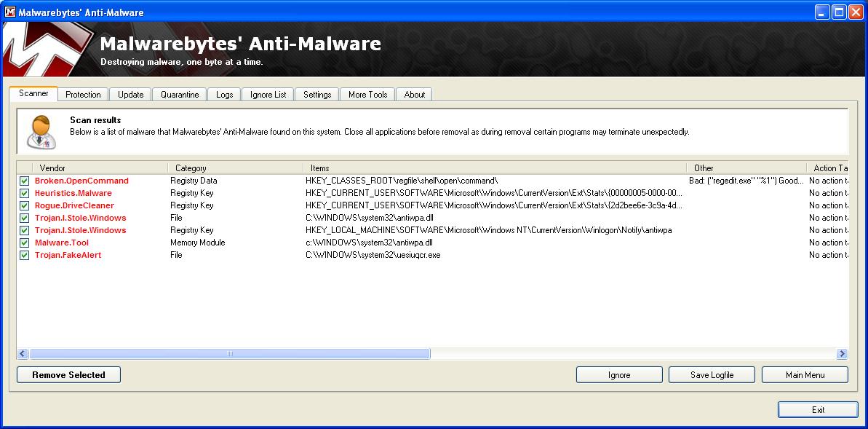Uncheck the Trojan.FakeAlert checkbox

(24, 255)
